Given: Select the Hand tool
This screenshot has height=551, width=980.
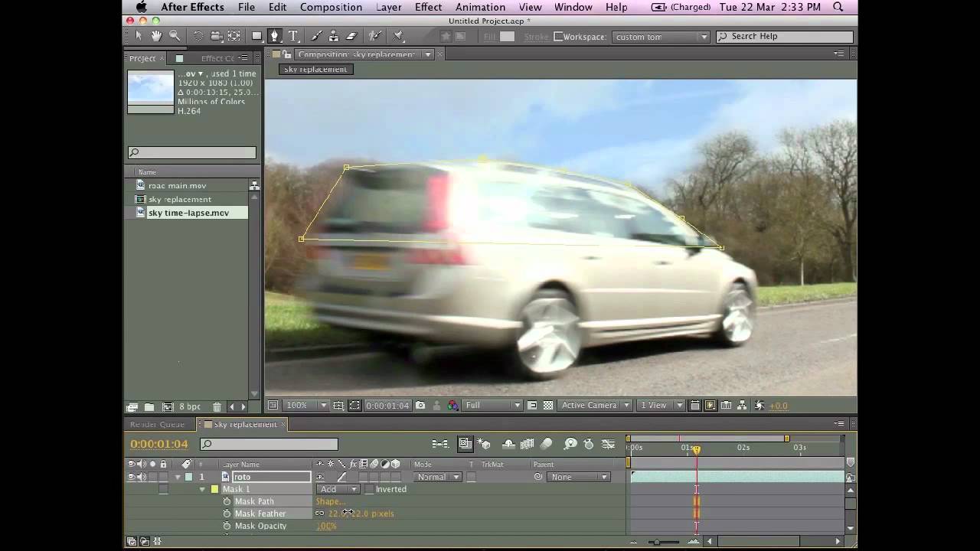Looking at the screenshot, I should tap(156, 36).
